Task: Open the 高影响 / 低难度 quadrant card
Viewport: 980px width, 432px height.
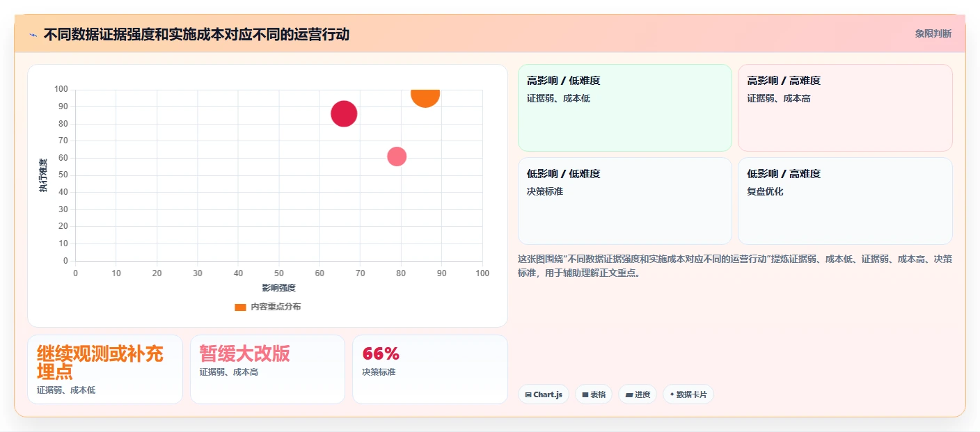Action: pos(624,108)
